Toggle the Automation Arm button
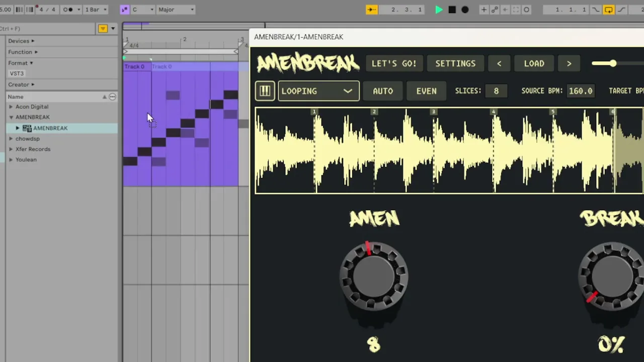Viewport: 644px width, 362px height. pyautogui.click(x=495, y=10)
